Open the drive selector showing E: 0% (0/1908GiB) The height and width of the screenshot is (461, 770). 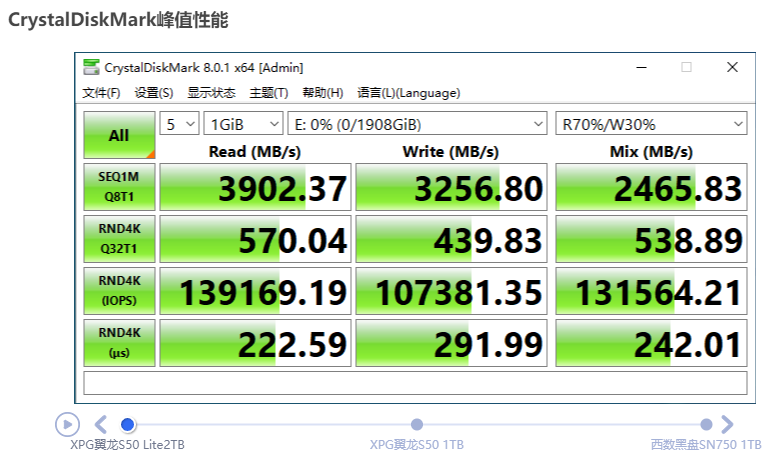(417, 124)
